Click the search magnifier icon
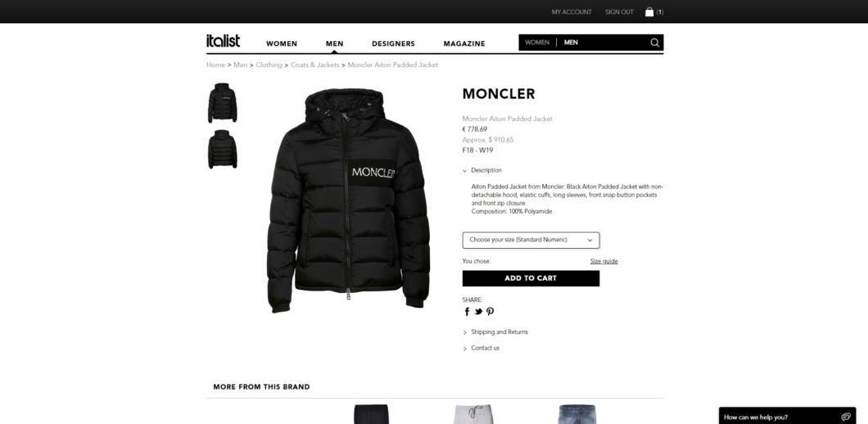This screenshot has width=868, height=424. click(655, 43)
